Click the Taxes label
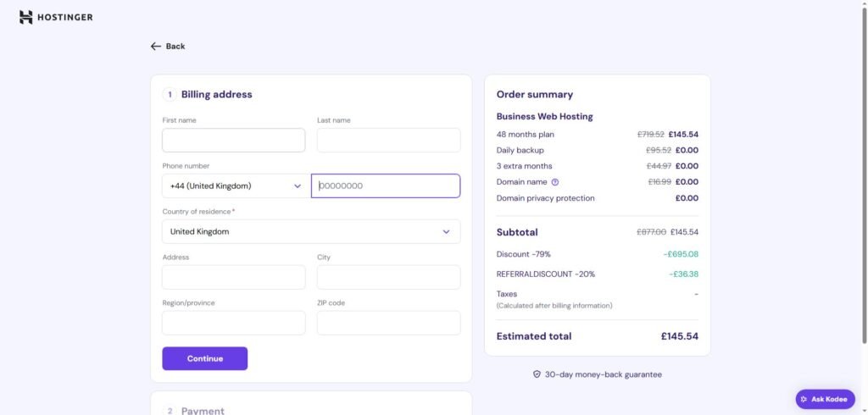 click(507, 295)
